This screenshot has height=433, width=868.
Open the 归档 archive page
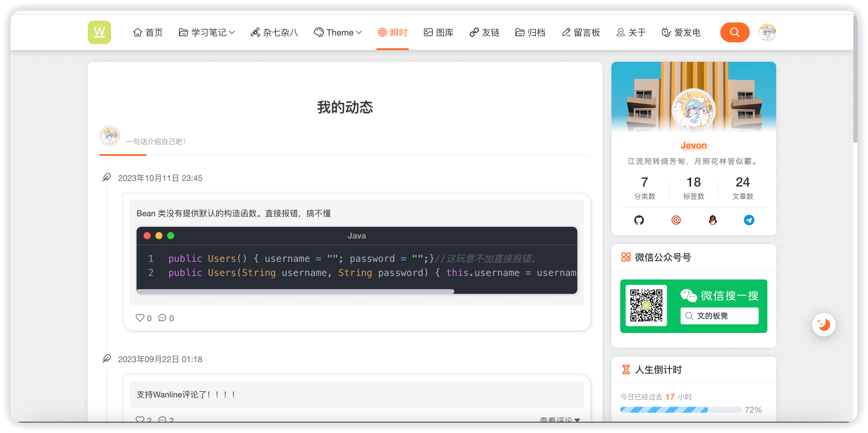[x=530, y=32]
